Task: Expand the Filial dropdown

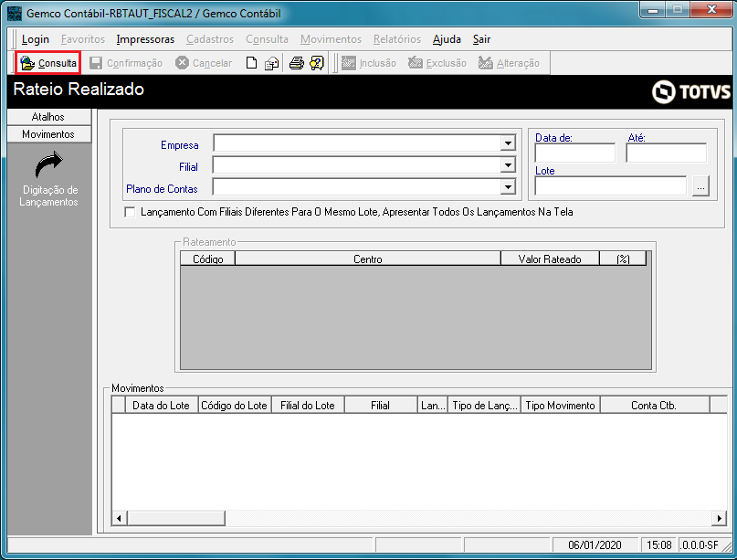Action: 508,165
